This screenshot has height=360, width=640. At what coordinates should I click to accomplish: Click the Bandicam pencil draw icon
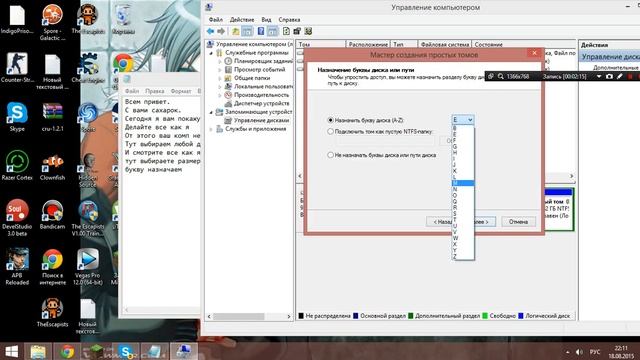click(x=620, y=76)
